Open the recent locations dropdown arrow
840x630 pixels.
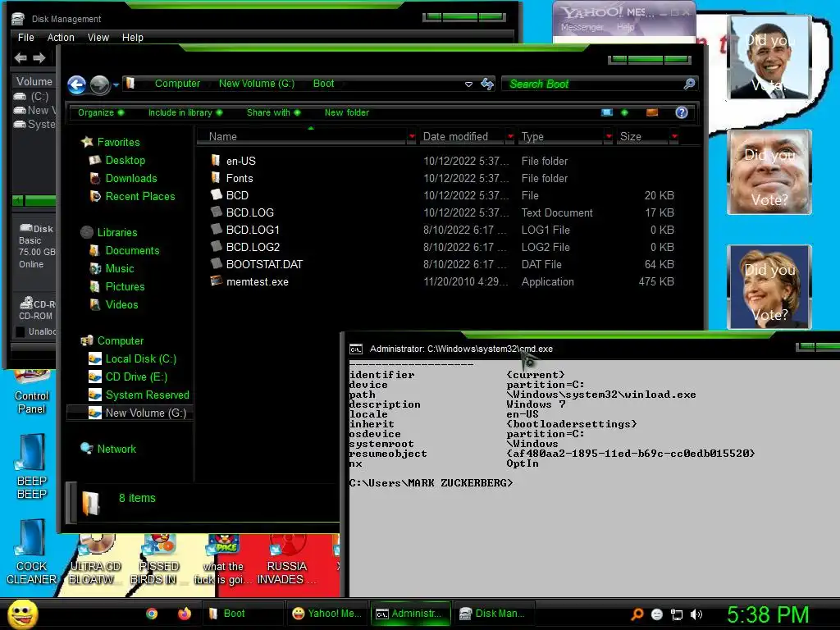coord(116,84)
